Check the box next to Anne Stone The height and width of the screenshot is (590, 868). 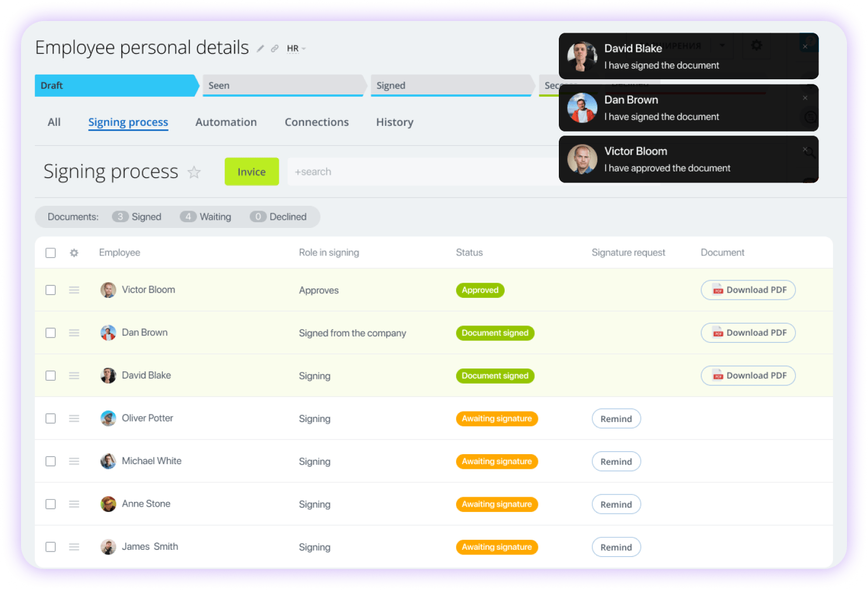[x=51, y=504]
